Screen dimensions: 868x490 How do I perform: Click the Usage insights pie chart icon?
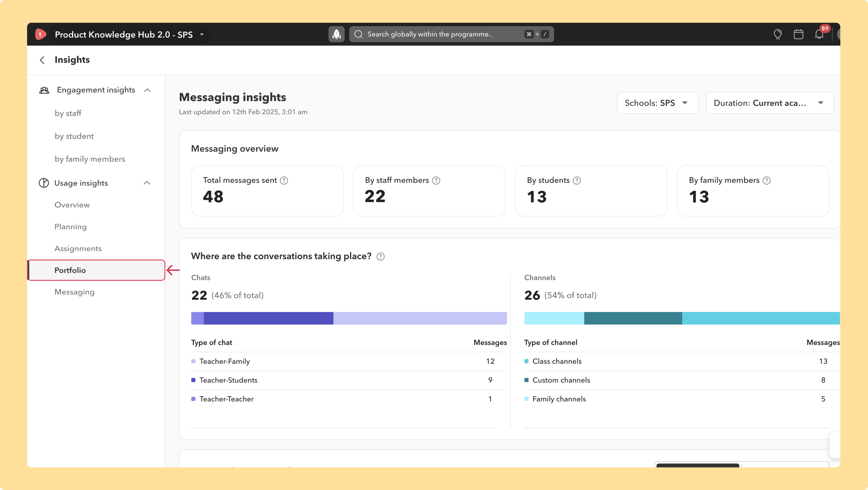(x=44, y=183)
